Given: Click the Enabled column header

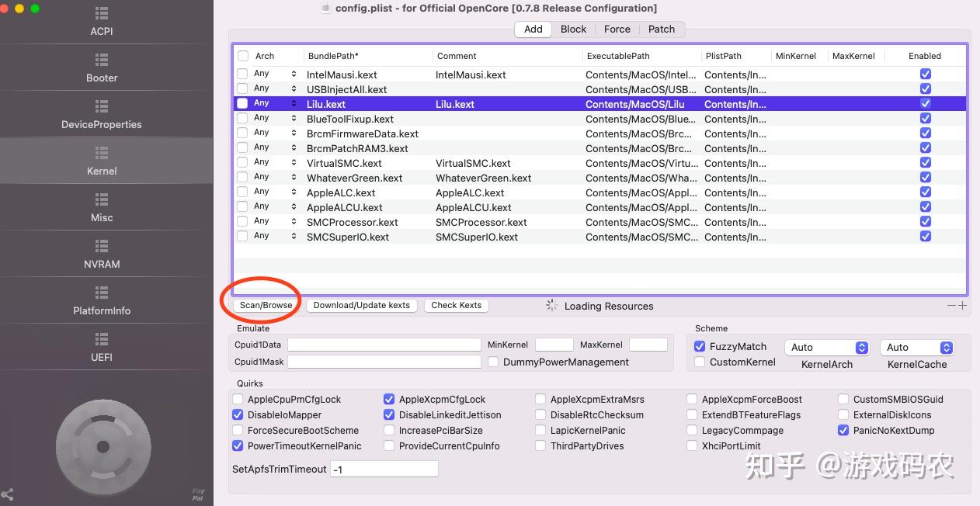Looking at the screenshot, I should [x=925, y=56].
